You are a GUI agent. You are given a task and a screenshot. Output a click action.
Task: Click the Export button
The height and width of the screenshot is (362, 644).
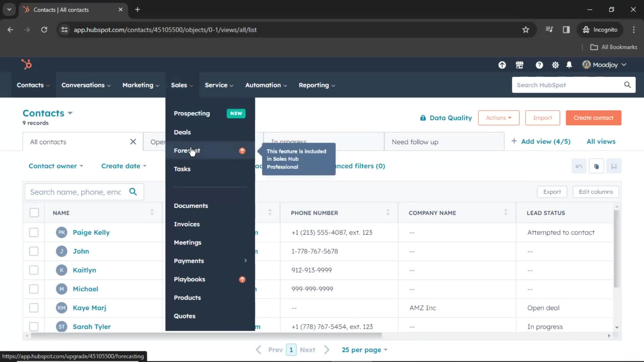(x=552, y=192)
